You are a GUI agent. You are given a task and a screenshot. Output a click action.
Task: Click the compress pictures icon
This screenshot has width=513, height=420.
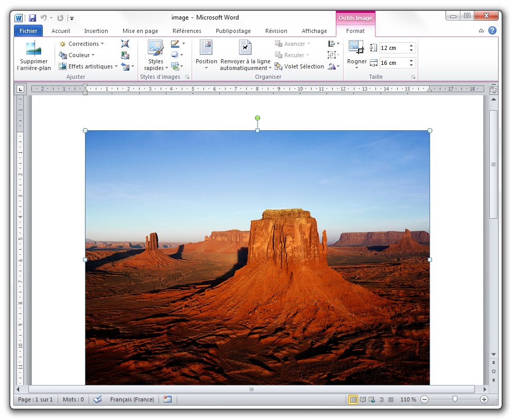click(125, 44)
